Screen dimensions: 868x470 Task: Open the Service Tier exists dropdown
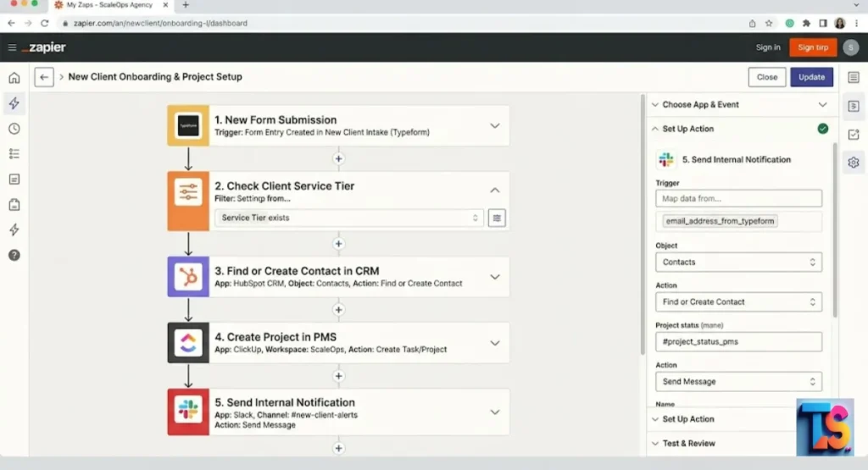(x=348, y=218)
